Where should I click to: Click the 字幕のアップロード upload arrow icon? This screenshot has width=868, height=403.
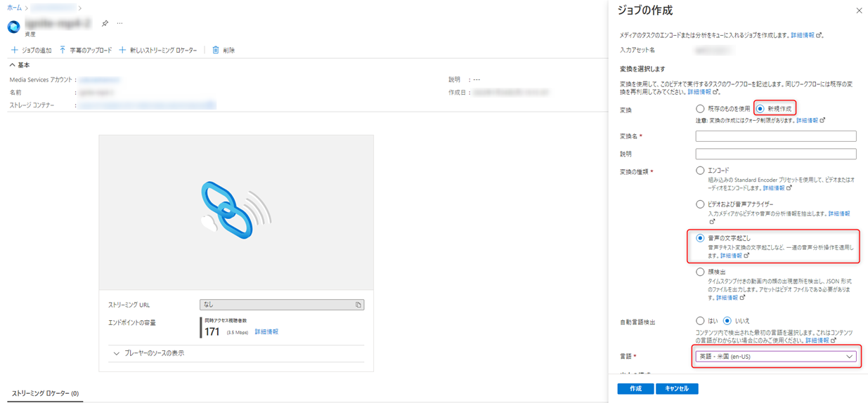[x=63, y=51]
